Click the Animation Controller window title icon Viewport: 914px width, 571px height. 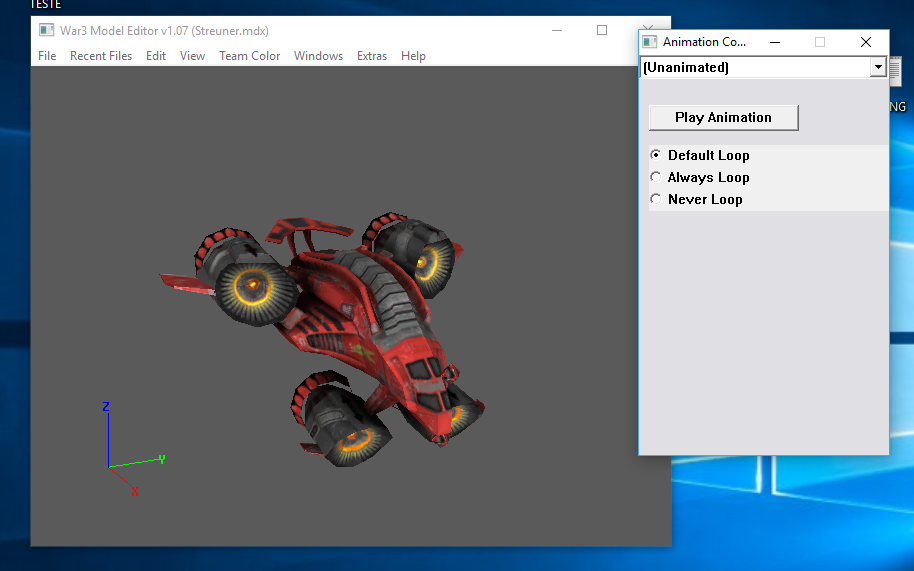(x=649, y=42)
